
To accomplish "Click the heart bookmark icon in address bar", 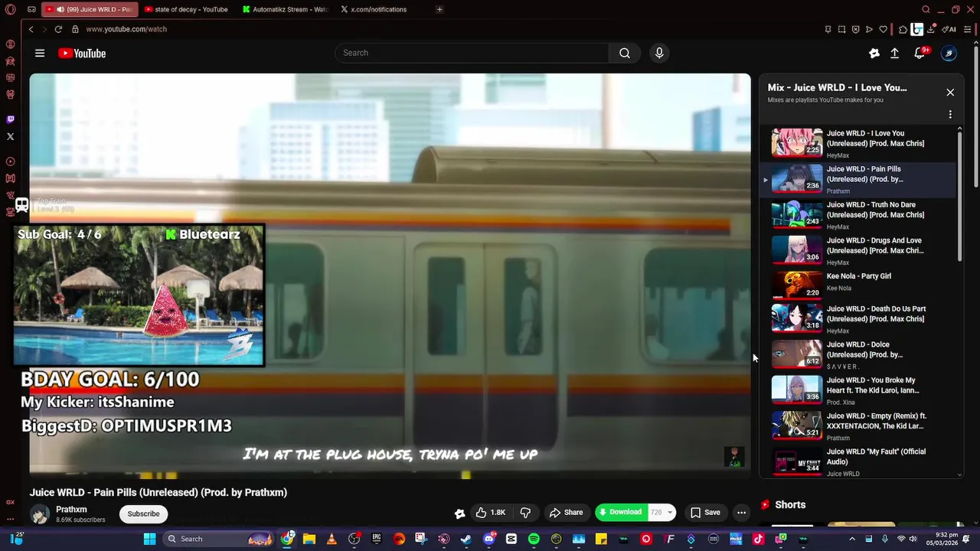I will (883, 29).
